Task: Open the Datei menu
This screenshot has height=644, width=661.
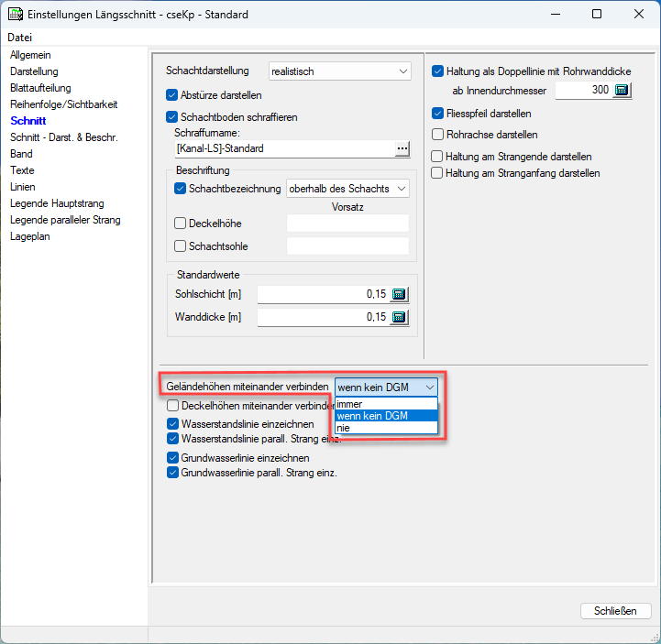Action: pyautogui.click(x=19, y=38)
